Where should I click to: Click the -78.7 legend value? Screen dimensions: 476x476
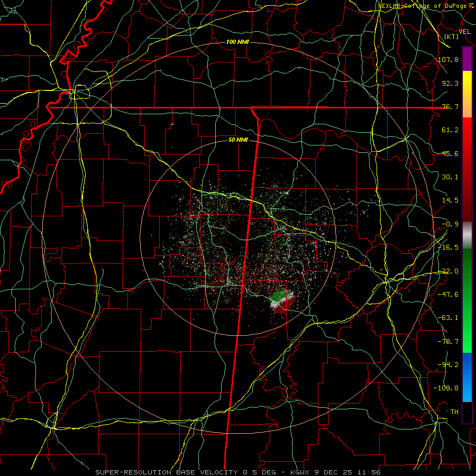448,342
